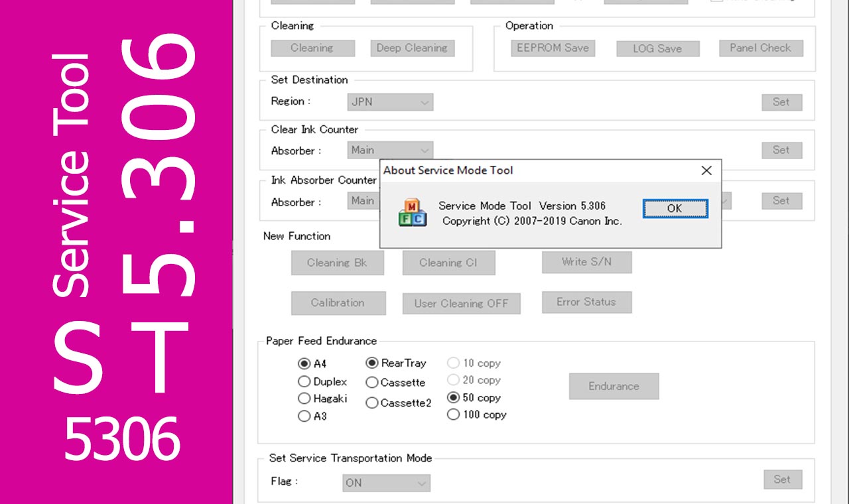Image resolution: width=849 pixels, height=504 pixels.
Task: Click the LOG Save button
Action: 657,48
